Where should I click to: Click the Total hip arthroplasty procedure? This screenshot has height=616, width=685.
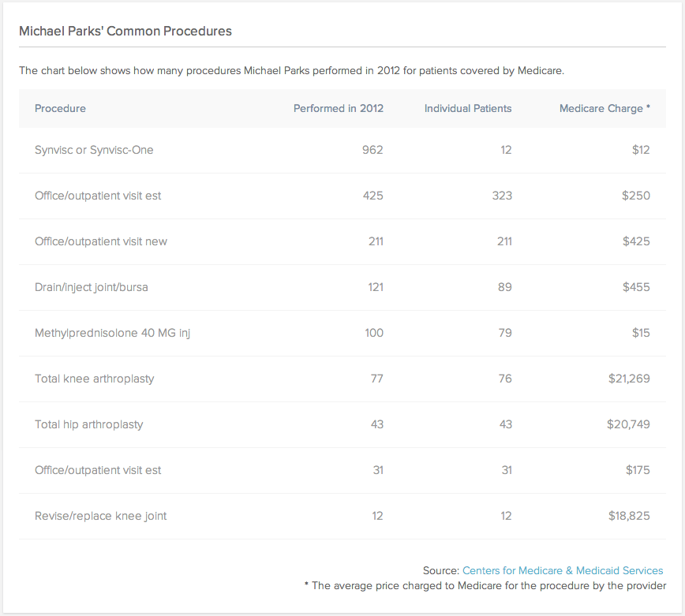89,424
